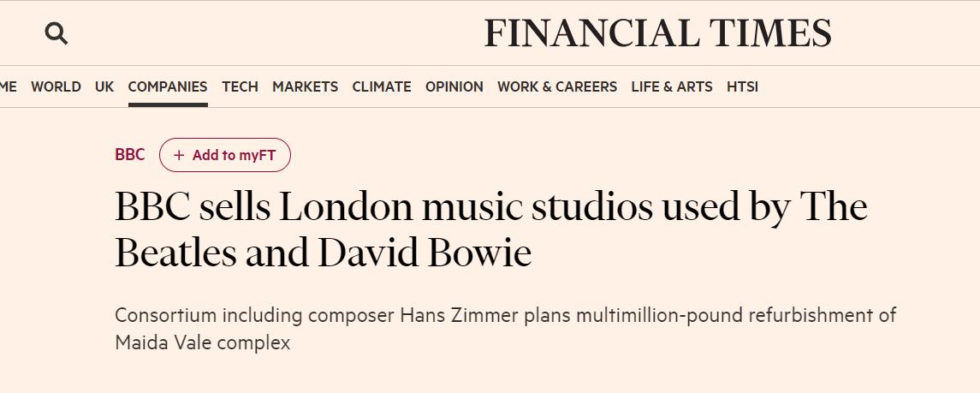The width and height of the screenshot is (980, 393).
Task: Go to the Climate section
Action: click(x=382, y=86)
